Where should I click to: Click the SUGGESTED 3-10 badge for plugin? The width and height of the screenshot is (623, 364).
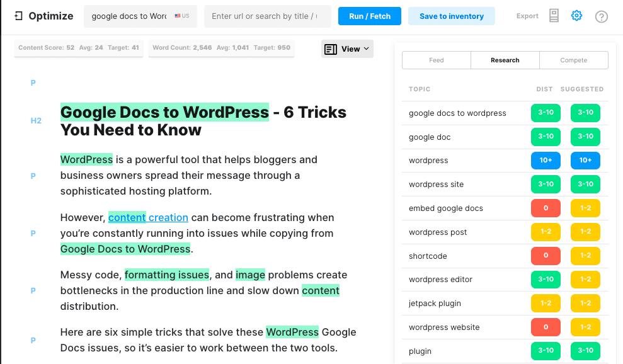tap(585, 351)
